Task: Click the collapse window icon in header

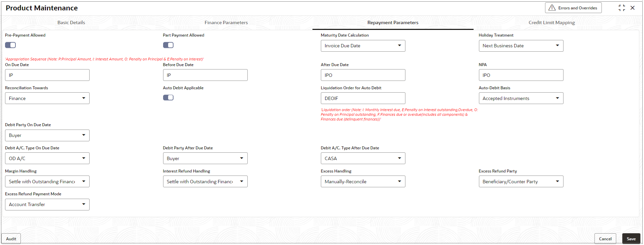Action: pyautogui.click(x=622, y=8)
